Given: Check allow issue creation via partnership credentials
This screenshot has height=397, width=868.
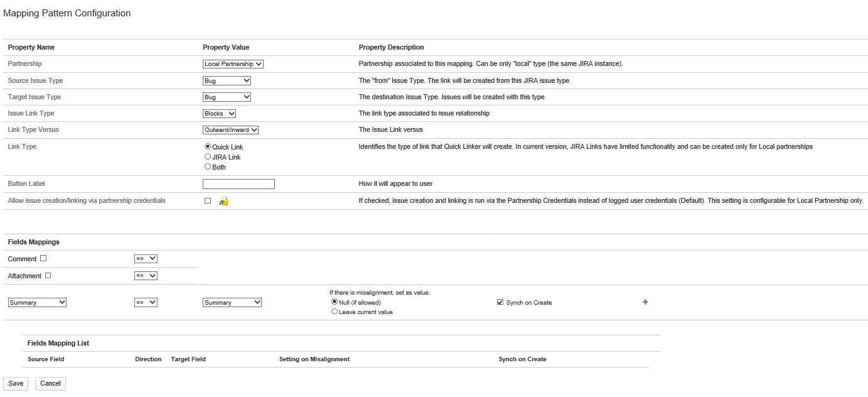Looking at the screenshot, I should coord(208,201).
